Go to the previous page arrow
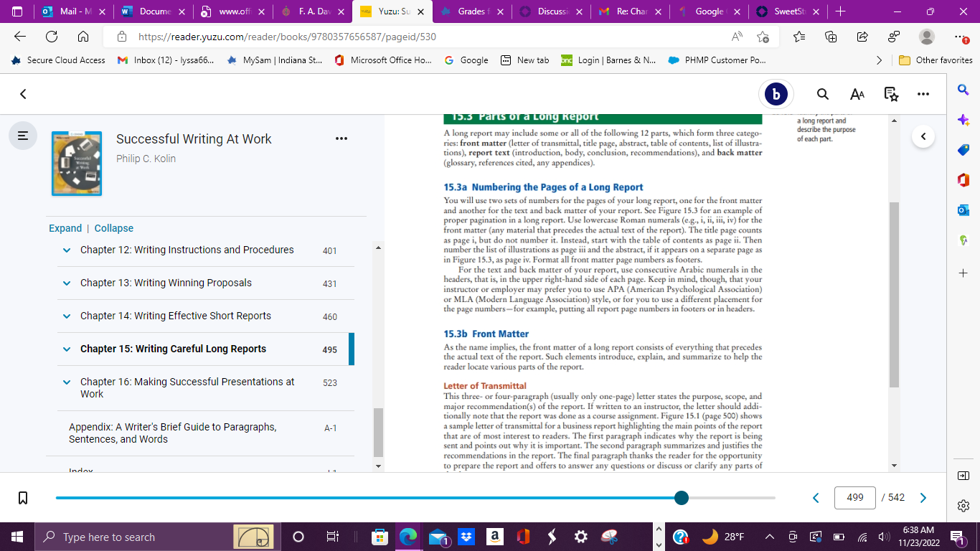The width and height of the screenshot is (980, 551). 816,498
